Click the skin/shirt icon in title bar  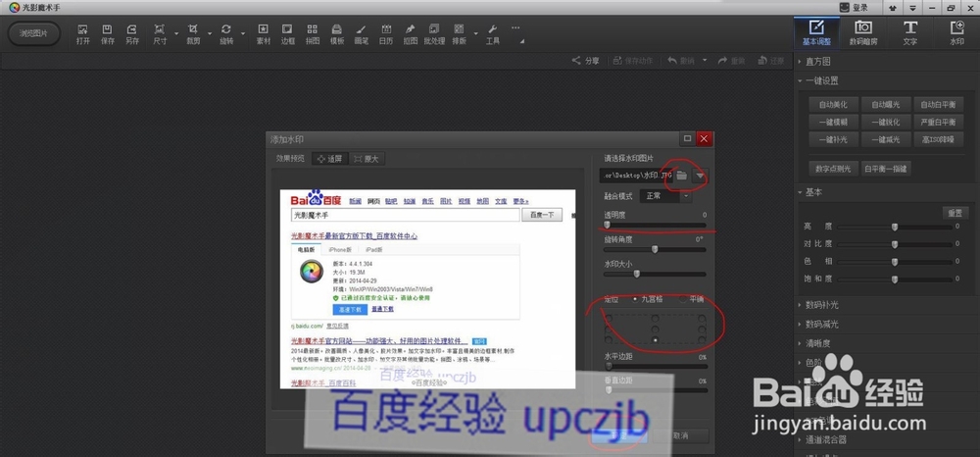892,8
